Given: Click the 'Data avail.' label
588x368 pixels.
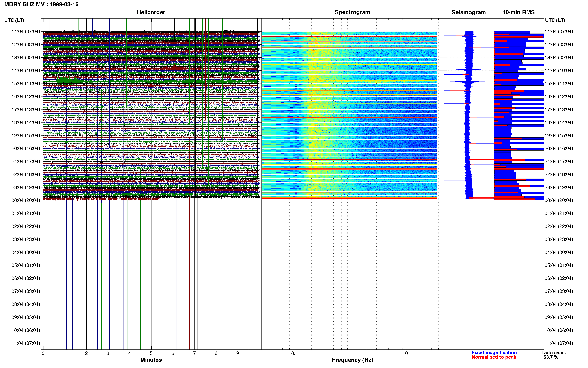Looking at the screenshot, I should (x=554, y=352).
